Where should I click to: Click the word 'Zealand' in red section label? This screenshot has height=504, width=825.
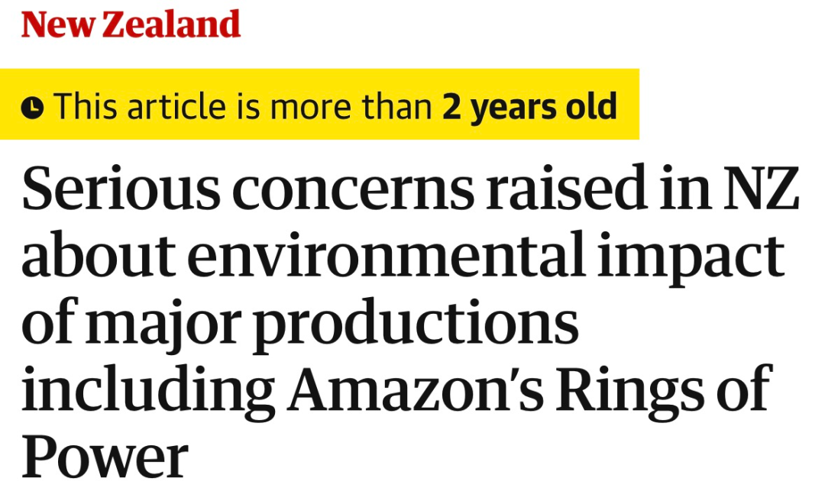point(171,24)
